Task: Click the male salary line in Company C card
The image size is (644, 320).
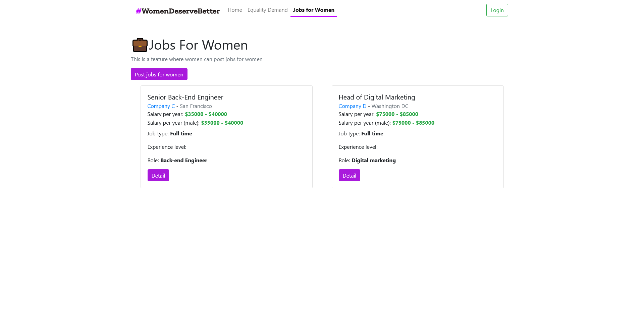Action: tap(195, 123)
